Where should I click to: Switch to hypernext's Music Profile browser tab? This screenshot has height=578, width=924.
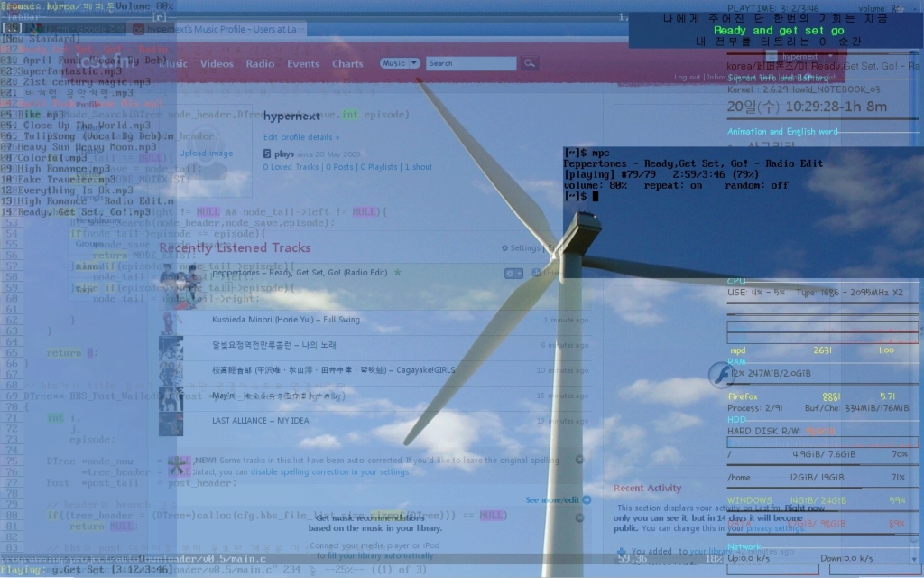(x=215, y=29)
